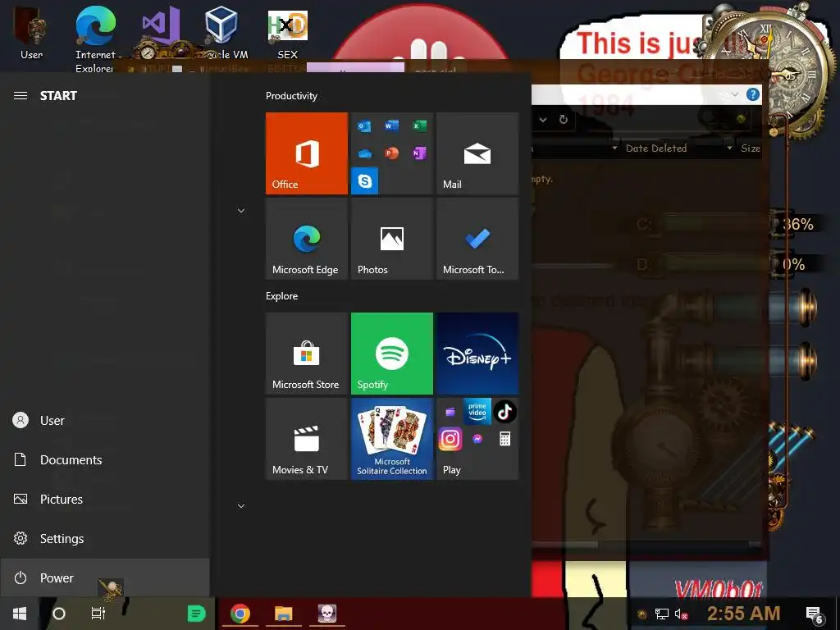Open the Visual Studio desktop icon
Screen dimensions: 840x630
(160, 27)
